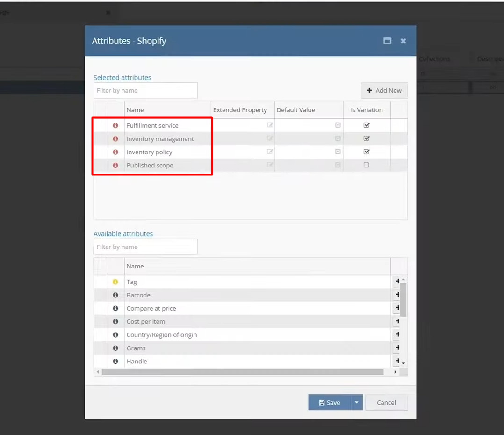Click info icon beside Handle
Image resolution: width=504 pixels, height=435 pixels.
click(115, 361)
